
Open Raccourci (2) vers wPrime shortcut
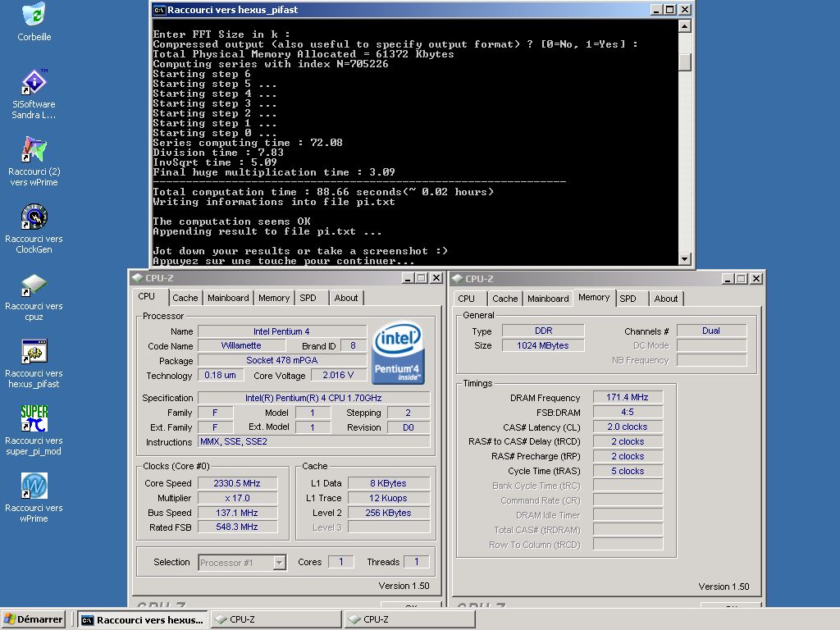pyautogui.click(x=34, y=149)
